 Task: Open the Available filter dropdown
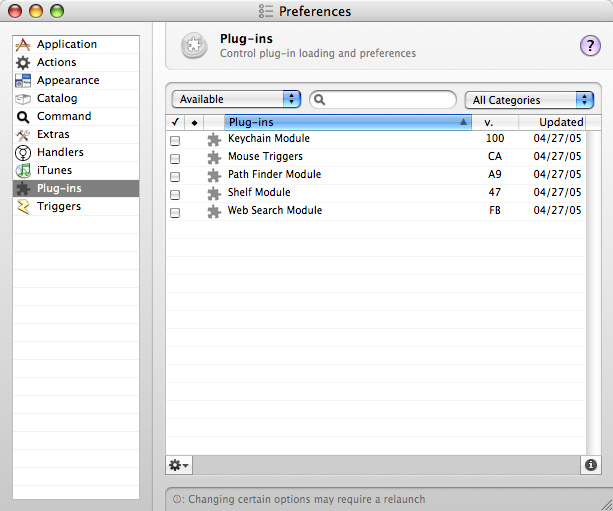click(x=236, y=99)
